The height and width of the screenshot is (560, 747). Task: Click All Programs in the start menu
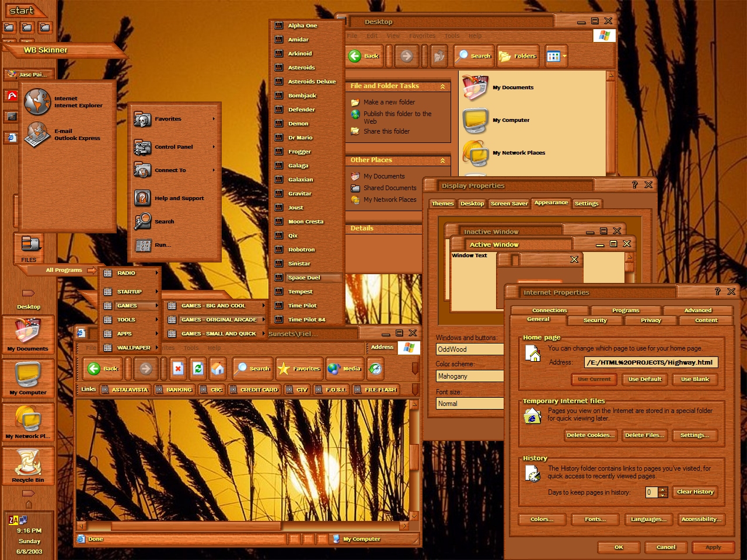coord(64,270)
